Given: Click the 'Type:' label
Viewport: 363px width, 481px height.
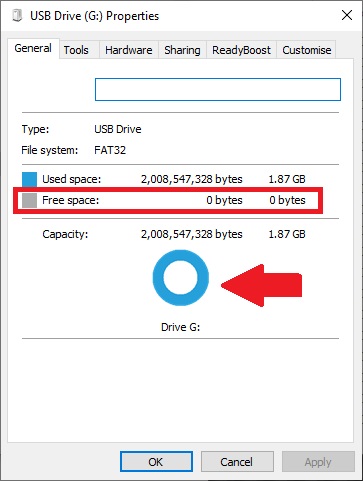Looking at the screenshot, I should pos(35,129).
